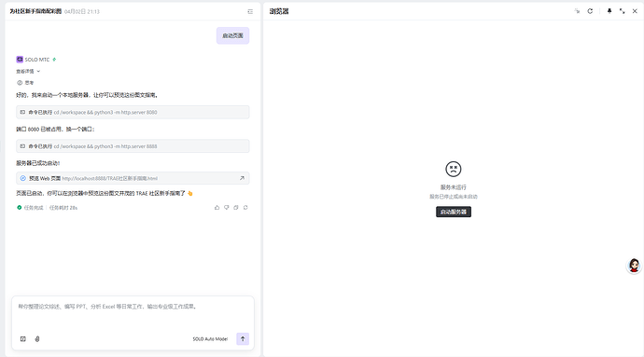
Task: Click the terminal icon of the 8080 command
Action: pyautogui.click(x=22, y=112)
